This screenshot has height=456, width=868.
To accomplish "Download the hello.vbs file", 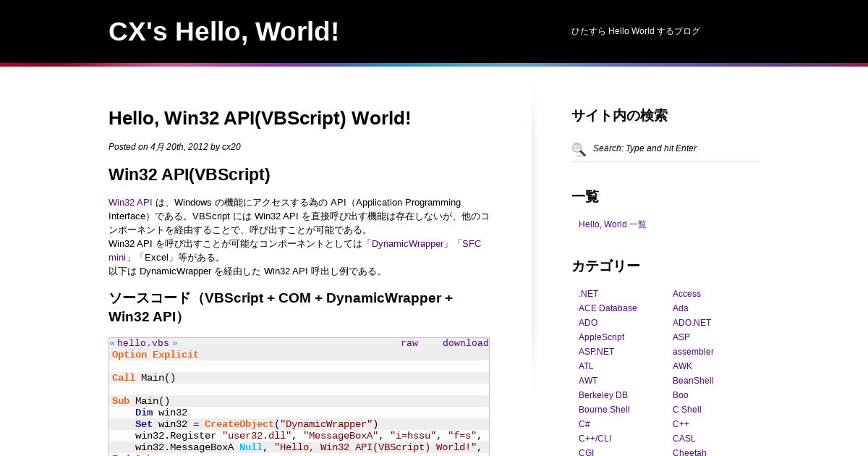I will [466, 343].
